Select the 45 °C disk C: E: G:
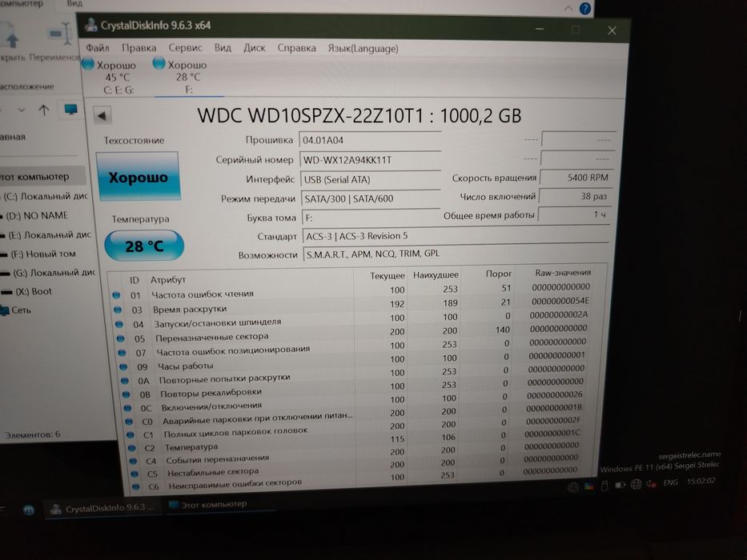The height and width of the screenshot is (560, 747). coord(110,77)
